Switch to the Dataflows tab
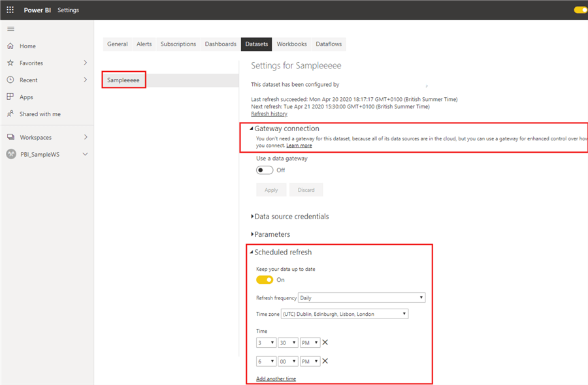Screen dimensions: 588x385 click(329, 44)
